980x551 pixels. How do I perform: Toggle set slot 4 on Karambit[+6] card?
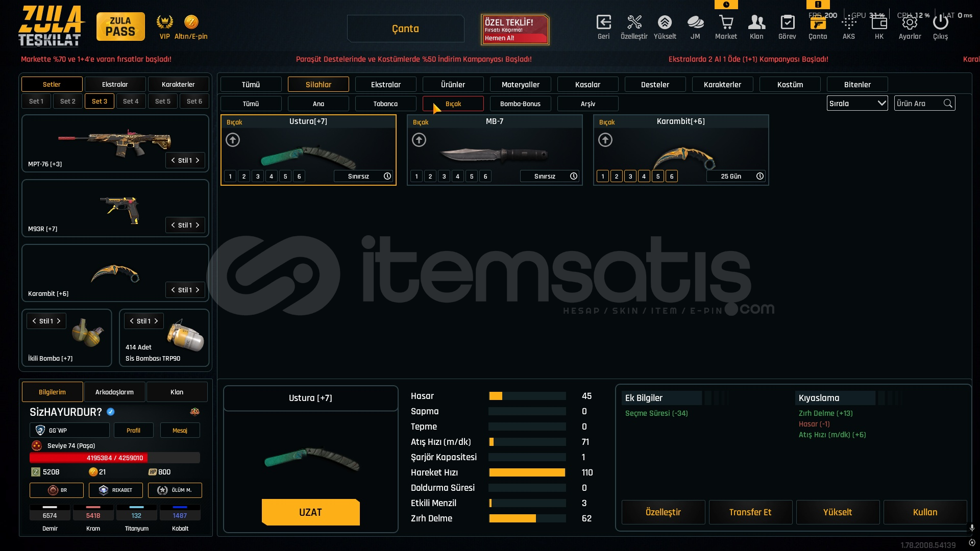click(x=644, y=177)
